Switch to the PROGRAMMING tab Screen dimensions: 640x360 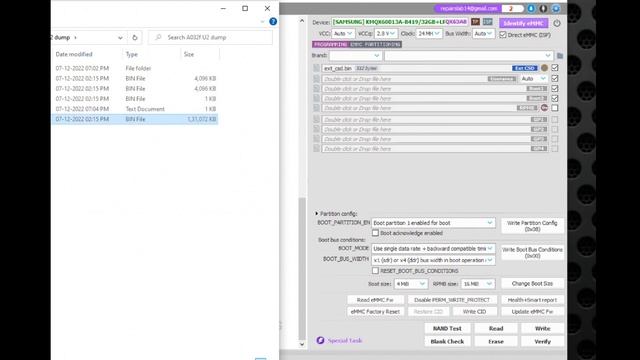point(330,44)
